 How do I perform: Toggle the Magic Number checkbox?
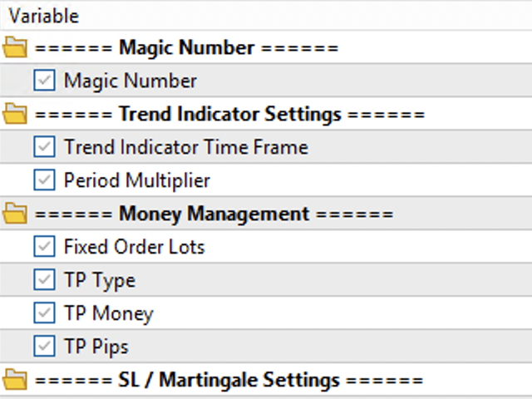44,81
